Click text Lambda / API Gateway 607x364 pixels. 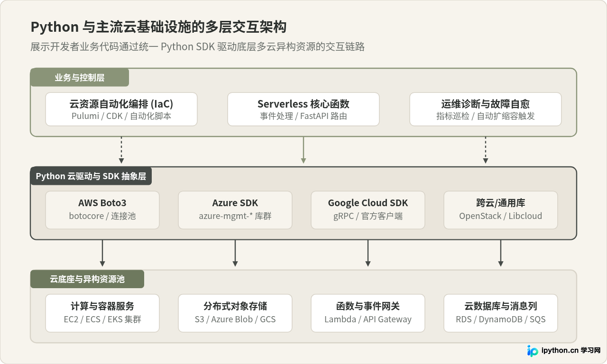368,319
